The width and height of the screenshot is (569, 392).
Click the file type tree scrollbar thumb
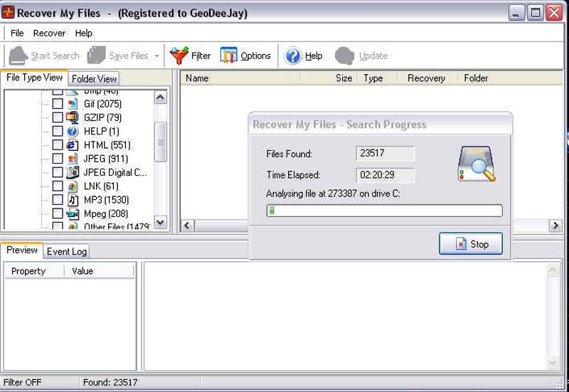point(161,142)
